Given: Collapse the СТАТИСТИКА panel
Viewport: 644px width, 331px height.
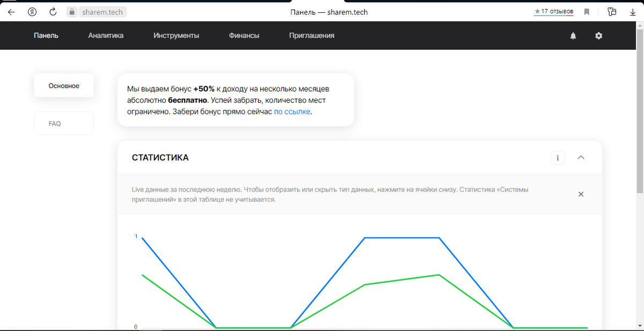Looking at the screenshot, I should tap(581, 158).
